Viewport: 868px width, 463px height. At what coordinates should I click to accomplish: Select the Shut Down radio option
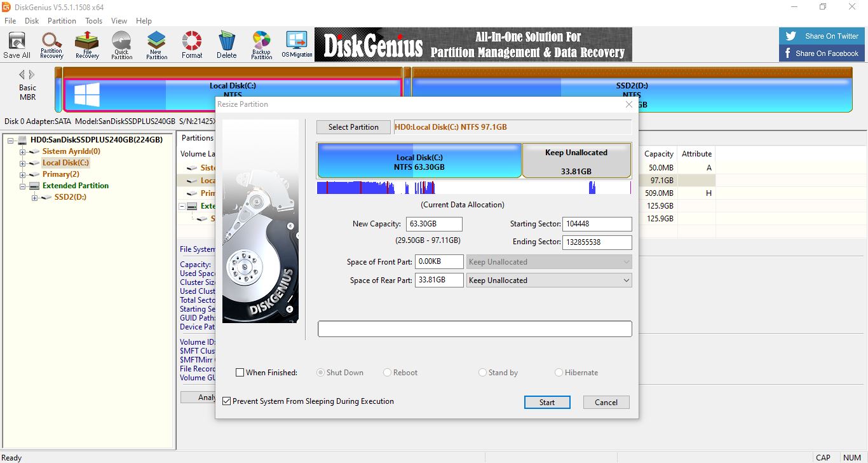click(x=321, y=373)
